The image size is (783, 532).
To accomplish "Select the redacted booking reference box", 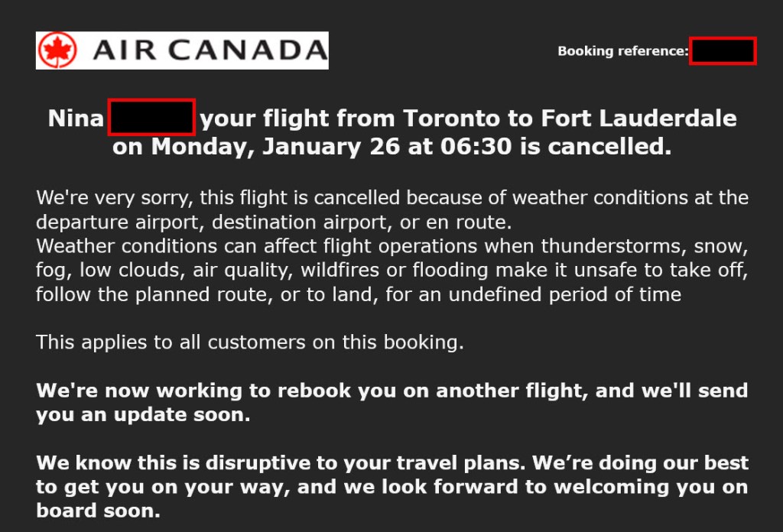I will [x=723, y=50].
